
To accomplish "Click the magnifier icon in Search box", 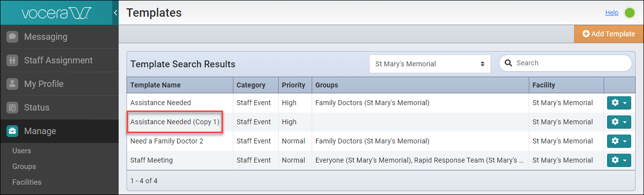I will [x=509, y=63].
